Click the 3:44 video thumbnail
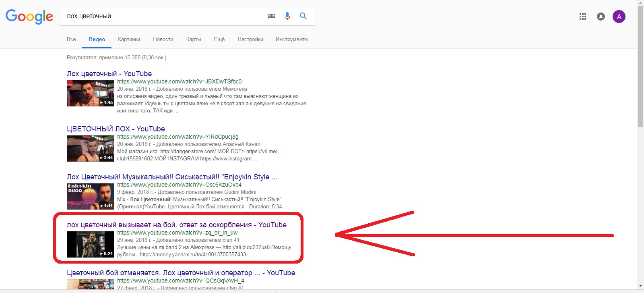 point(91,148)
